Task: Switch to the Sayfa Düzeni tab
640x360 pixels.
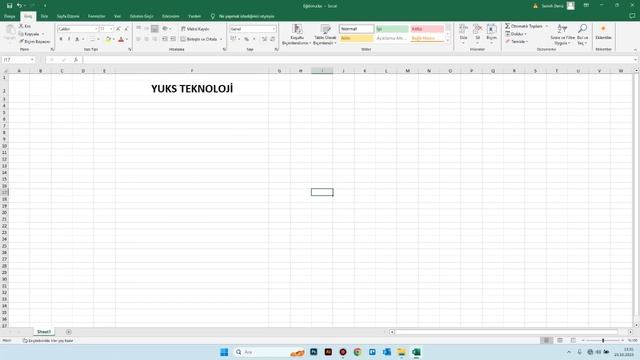Action: tap(68, 16)
